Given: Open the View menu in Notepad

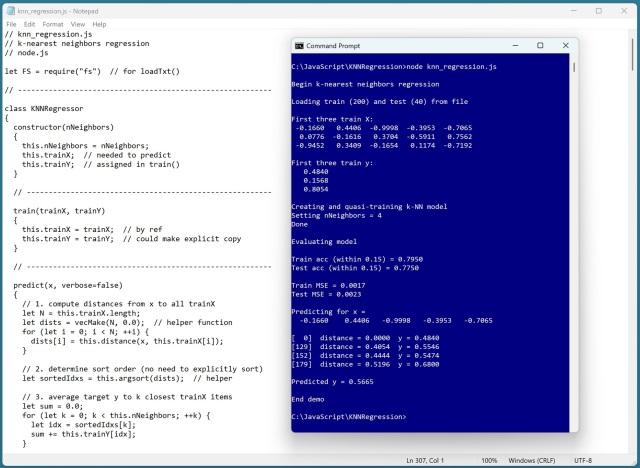Looking at the screenshot, I should 78,24.
